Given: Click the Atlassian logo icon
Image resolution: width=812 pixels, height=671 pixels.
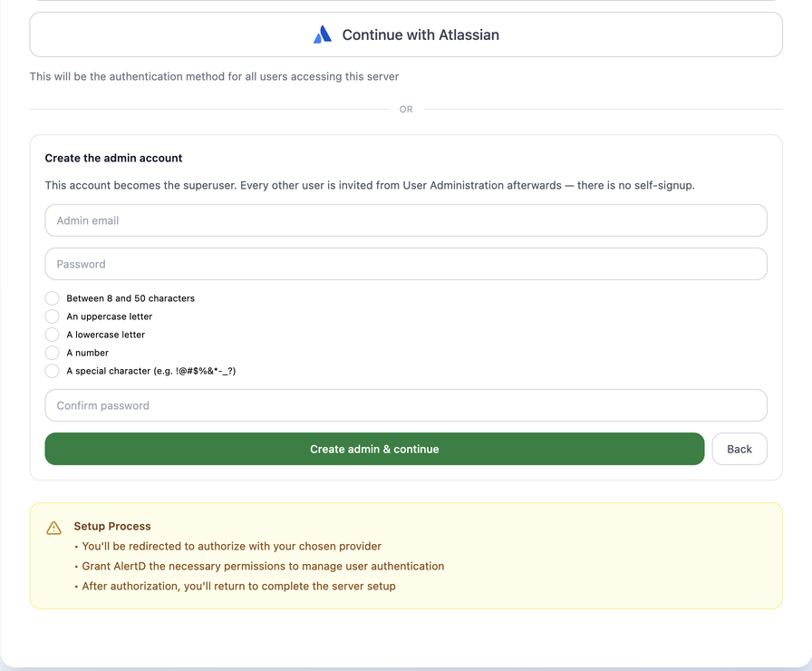Looking at the screenshot, I should 322,34.
